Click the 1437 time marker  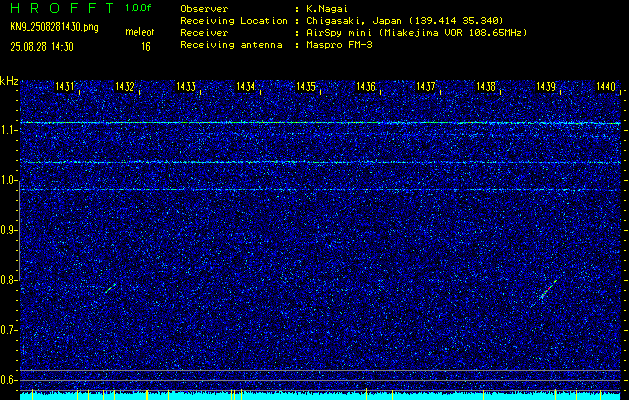(426, 86)
